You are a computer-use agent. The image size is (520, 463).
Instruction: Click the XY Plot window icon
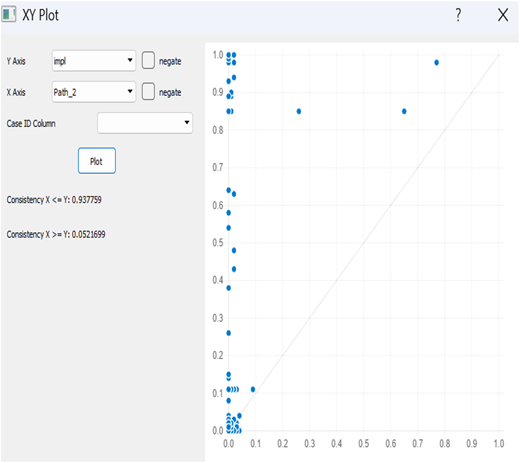pos(9,15)
